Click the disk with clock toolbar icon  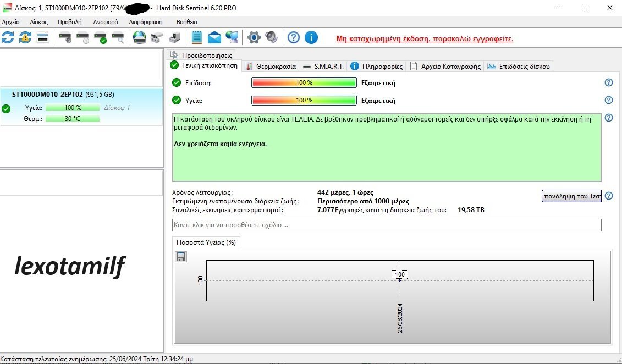click(82, 38)
